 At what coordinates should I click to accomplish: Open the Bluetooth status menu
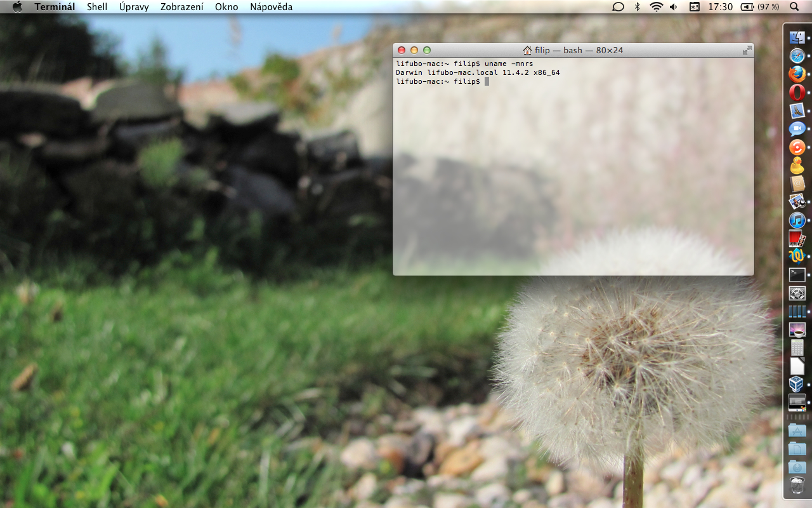coord(638,7)
